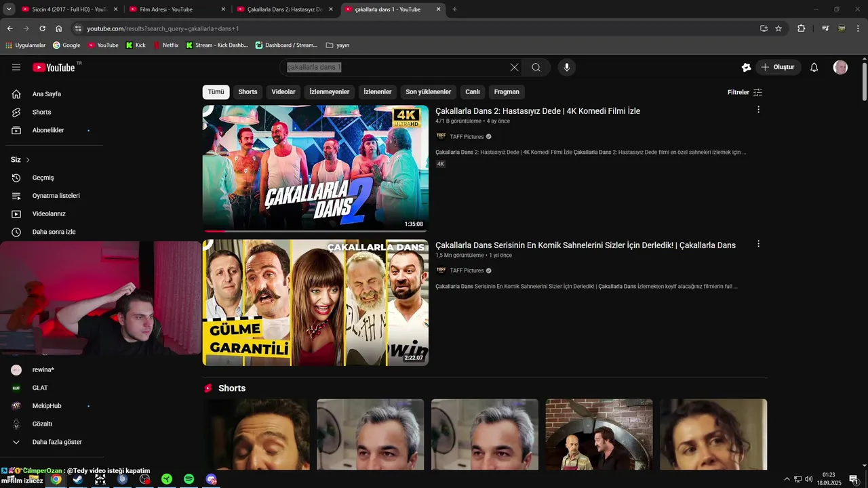Open Chrome tab search dropdown arrow

(9, 9)
